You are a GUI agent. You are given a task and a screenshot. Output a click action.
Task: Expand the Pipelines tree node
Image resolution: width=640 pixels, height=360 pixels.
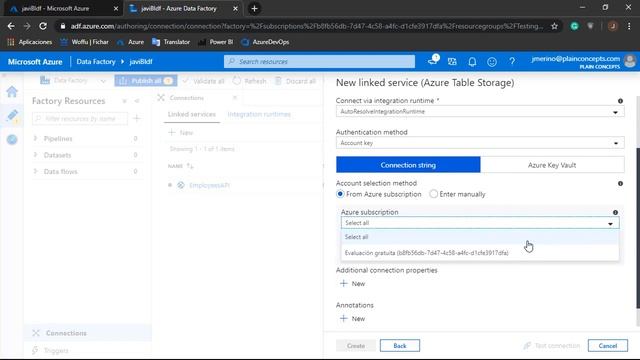click(35, 139)
